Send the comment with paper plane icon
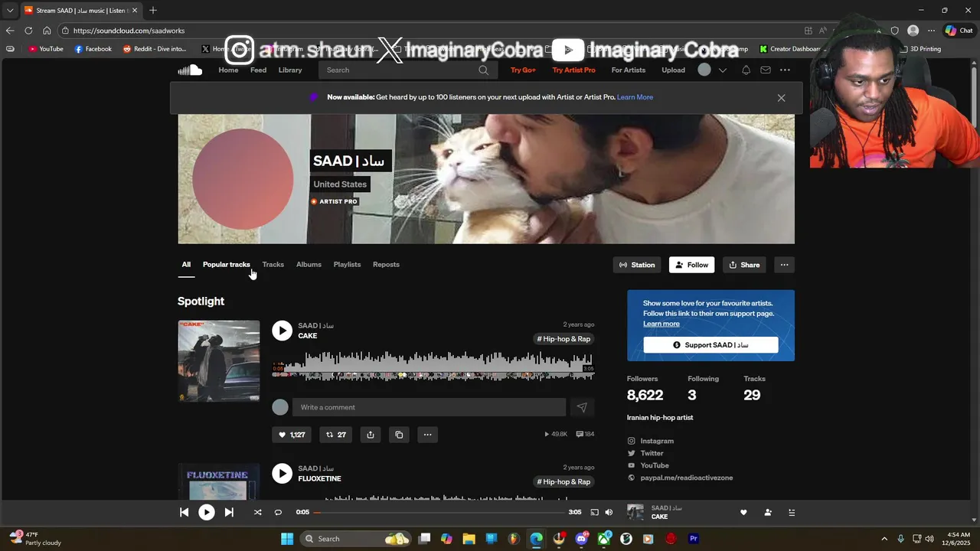Image resolution: width=980 pixels, height=551 pixels. [x=582, y=407]
